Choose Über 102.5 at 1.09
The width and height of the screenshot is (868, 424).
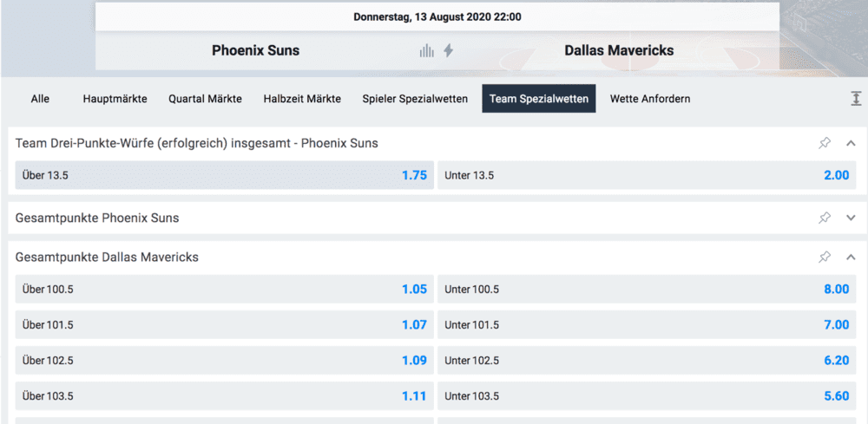tap(225, 361)
